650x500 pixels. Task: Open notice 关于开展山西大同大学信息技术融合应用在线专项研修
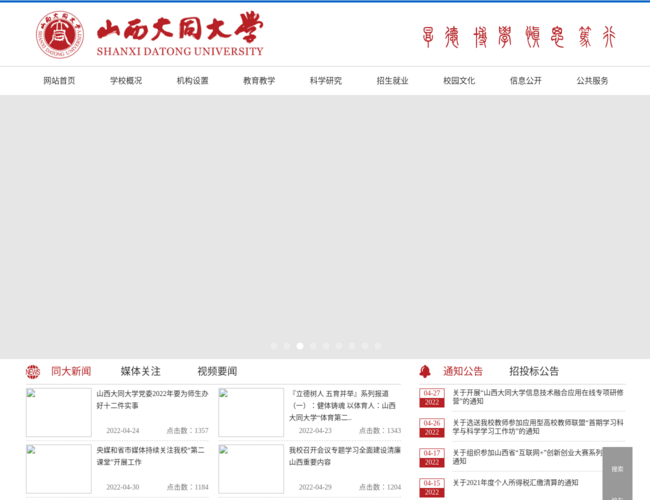point(538,397)
